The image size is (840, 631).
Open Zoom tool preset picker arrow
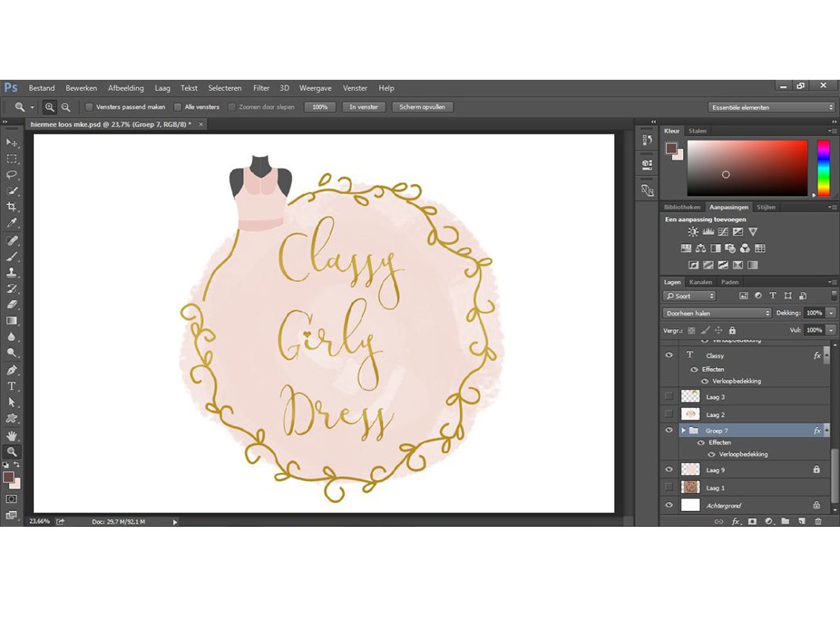pyautogui.click(x=32, y=107)
